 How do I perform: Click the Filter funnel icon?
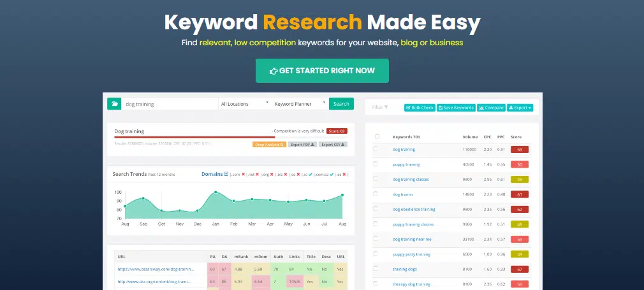click(386, 108)
